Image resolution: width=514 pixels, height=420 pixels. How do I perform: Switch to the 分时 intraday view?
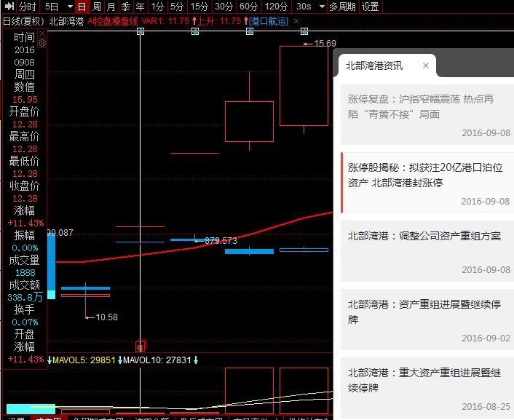(x=27, y=7)
